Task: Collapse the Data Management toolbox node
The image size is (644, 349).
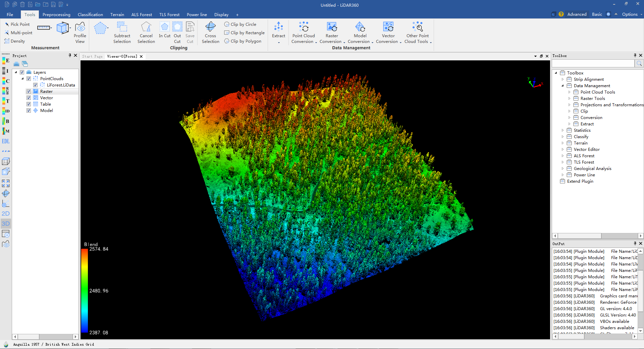Action: pyautogui.click(x=562, y=86)
